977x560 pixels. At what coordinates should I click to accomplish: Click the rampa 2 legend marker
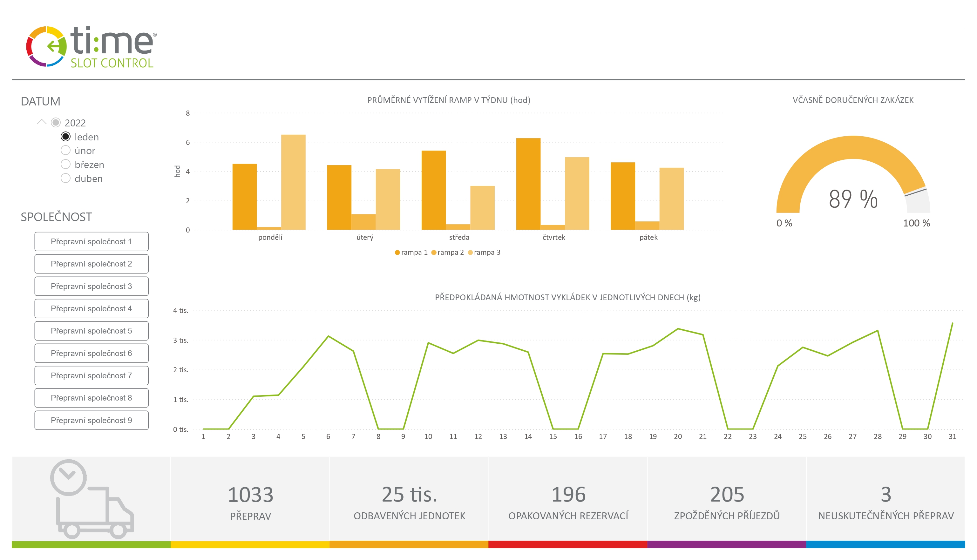click(433, 253)
